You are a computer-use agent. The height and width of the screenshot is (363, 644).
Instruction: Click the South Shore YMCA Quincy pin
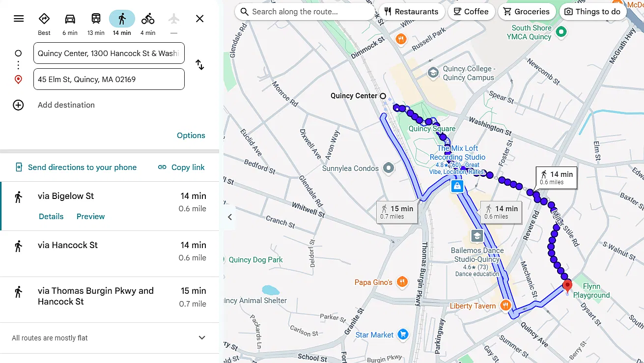(561, 32)
